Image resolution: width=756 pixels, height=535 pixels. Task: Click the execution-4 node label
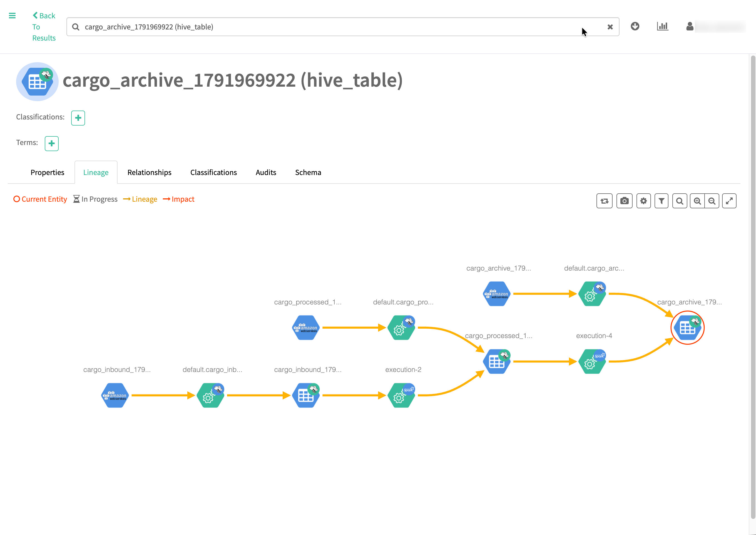pyautogui.click(x=594, y=336)
